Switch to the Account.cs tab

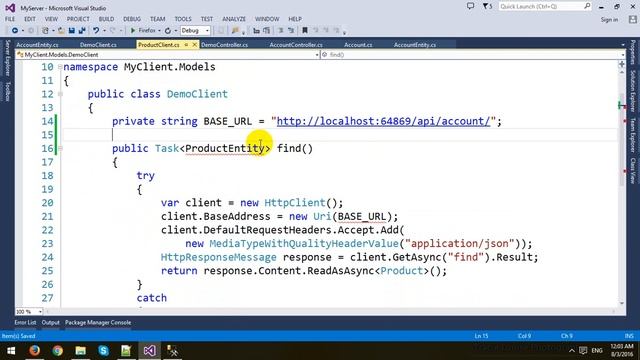click(x=358, y=45)
